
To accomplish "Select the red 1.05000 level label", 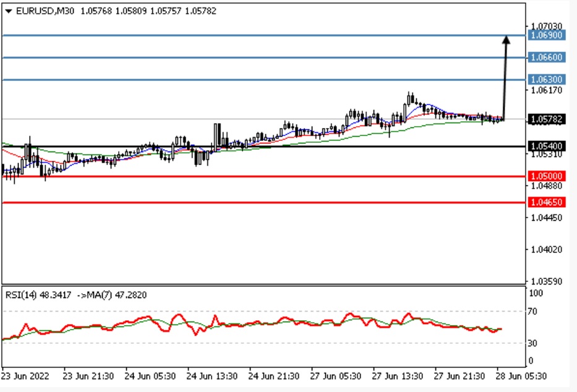I will (x=547, y=176).
